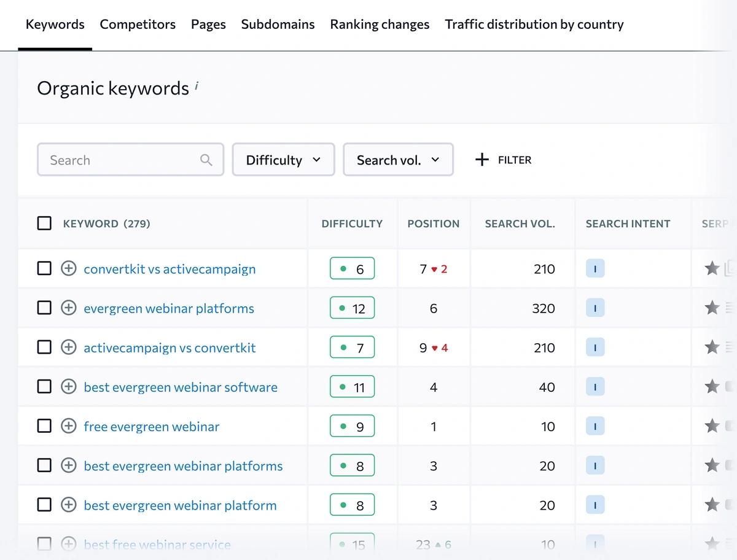Screen dimensions: 737x560
Task: Open the best evergreen webinar software link
Action: [181, 387]
